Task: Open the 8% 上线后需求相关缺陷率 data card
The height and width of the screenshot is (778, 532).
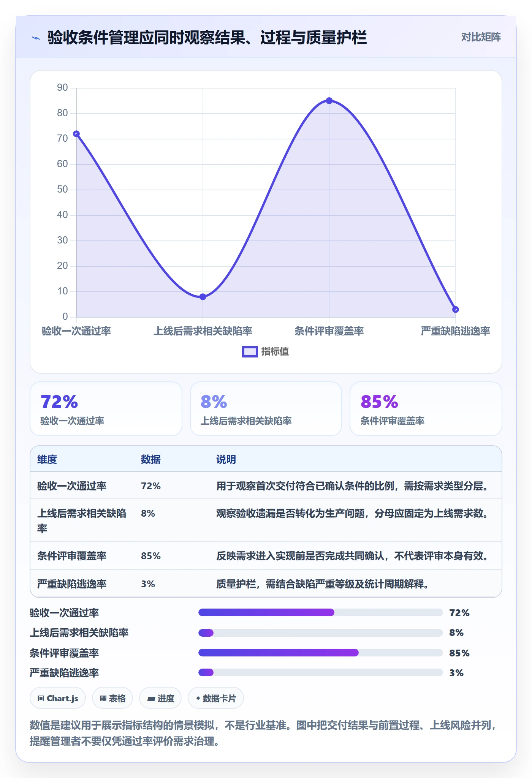Action: tap(266, 409)
